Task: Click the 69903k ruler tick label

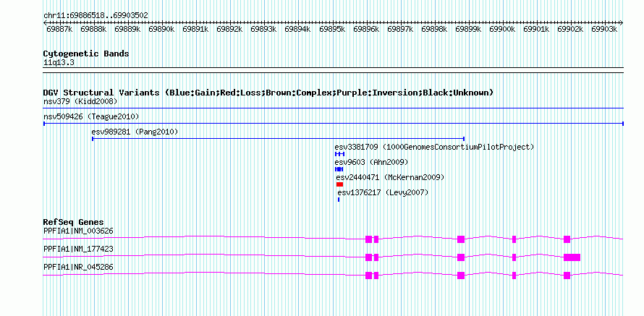Action: [605, 30]
